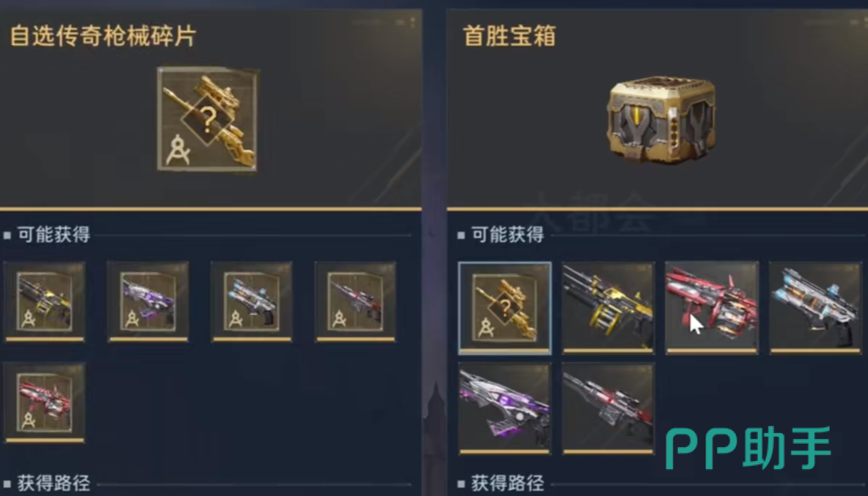Select the blue-orange pistol in chest rewards

(x=816, y=308)
